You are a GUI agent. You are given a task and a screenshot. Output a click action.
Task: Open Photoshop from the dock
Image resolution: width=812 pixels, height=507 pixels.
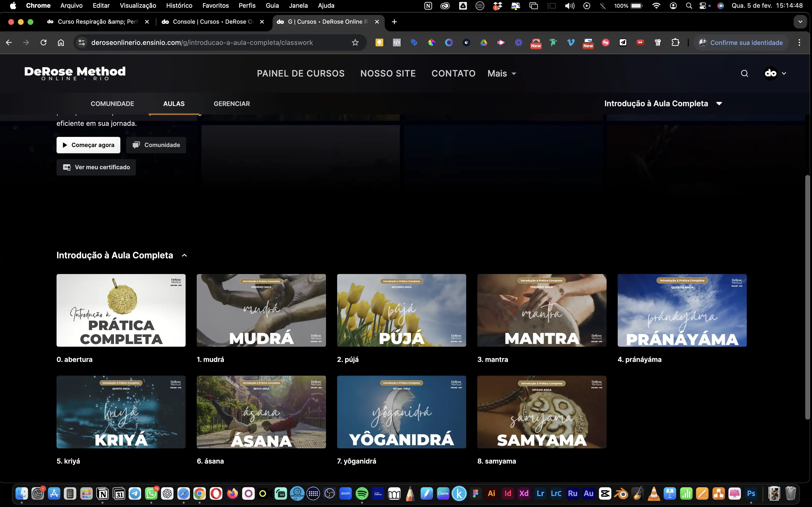(x=751, y=493)
